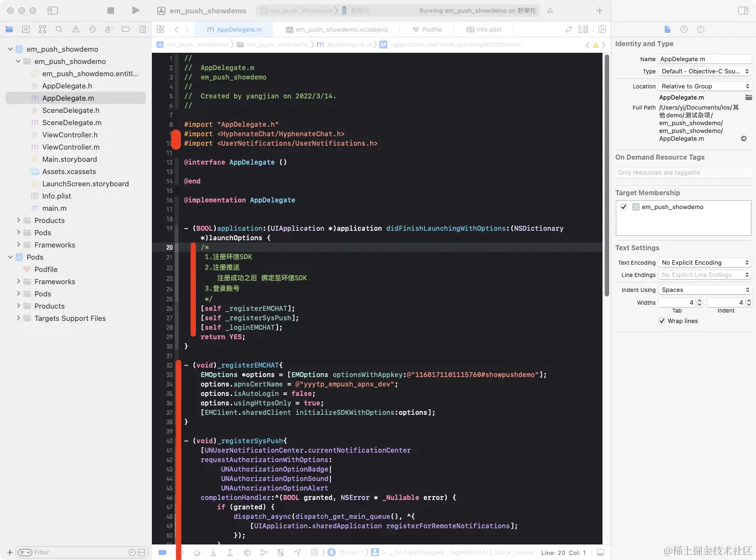The width and height of the screenshot is (756, 560).
Task: Open the Location Relative to Group dropdown
Action: pyautogui.click(x=705, y=86)
